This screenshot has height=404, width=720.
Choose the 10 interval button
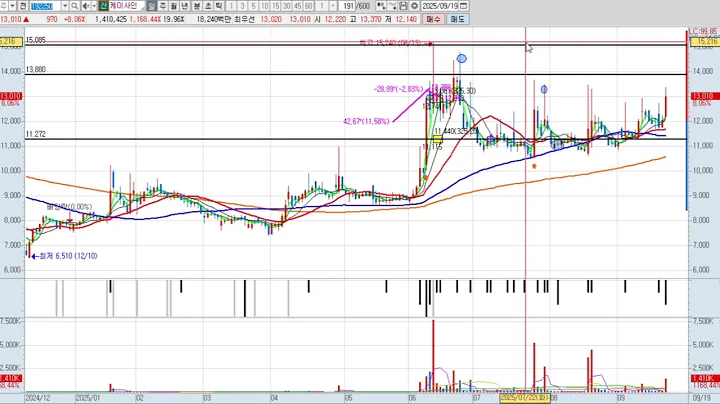point(264,6)
